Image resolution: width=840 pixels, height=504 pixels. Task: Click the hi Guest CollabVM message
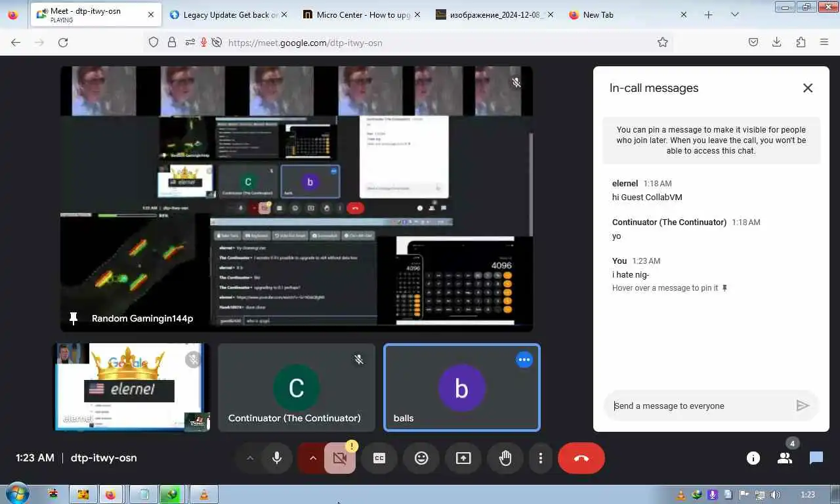(647, 197)
